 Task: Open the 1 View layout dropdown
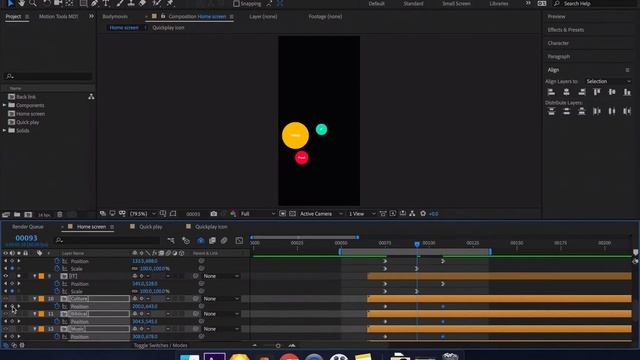click(x=362, y=213)
